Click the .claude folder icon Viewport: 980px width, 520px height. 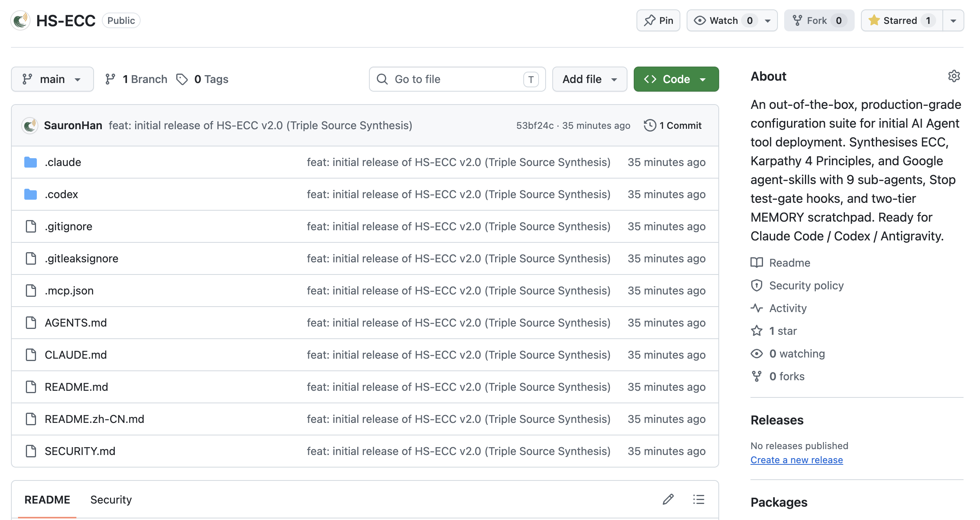click(x=31, y=162)
